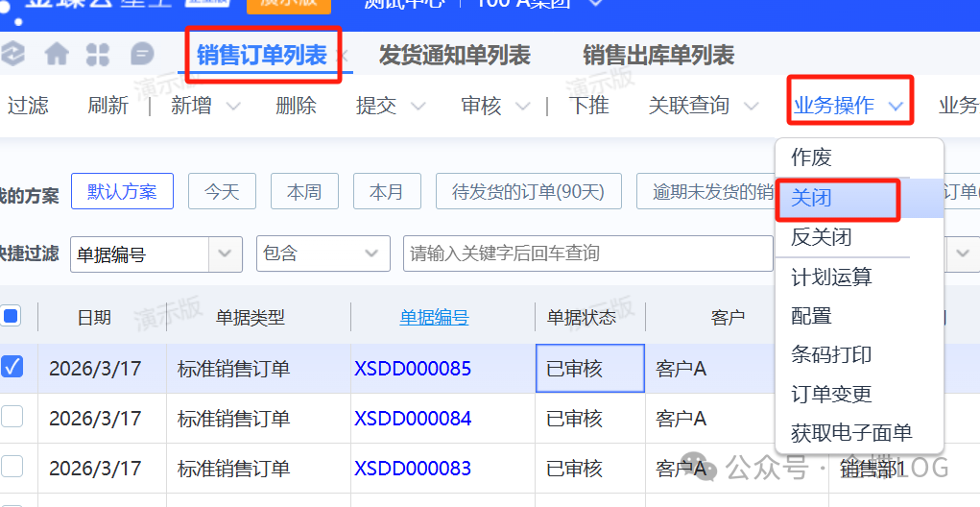Click the home icon in top bar
Image resolution: width=980 pixels, height=507 pixels.
click(57, 55)
